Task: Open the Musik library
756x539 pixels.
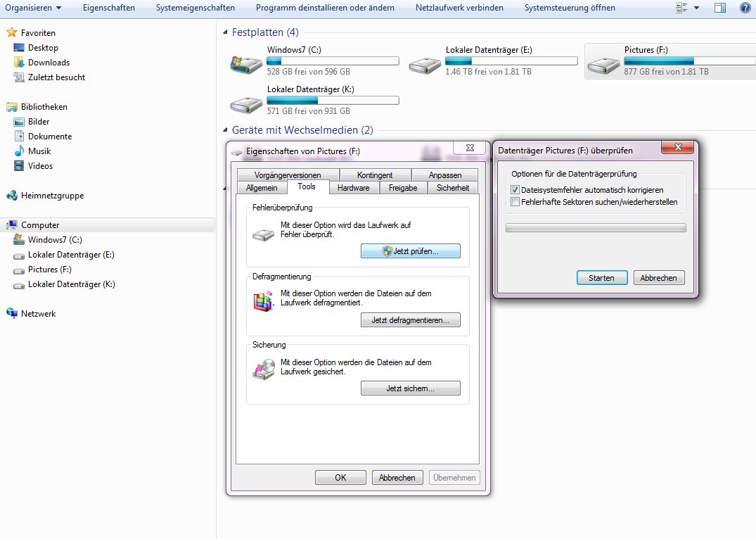Action: pyautogui.click(x=39, y=151)
